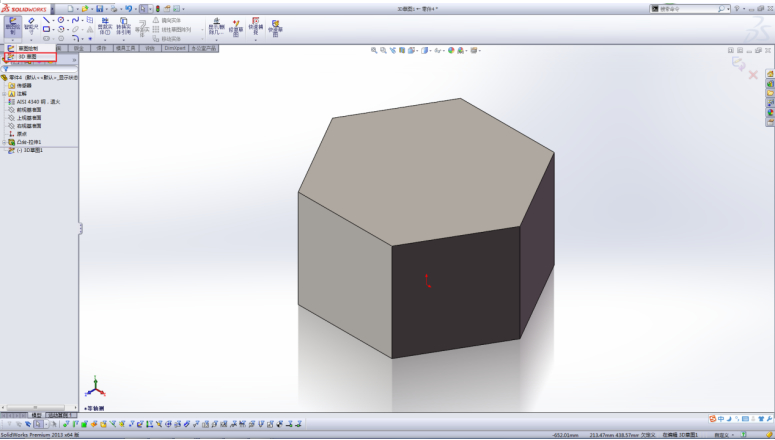Click the Convert Entities tool
This screenshot has width=775, height=440.
124,27
